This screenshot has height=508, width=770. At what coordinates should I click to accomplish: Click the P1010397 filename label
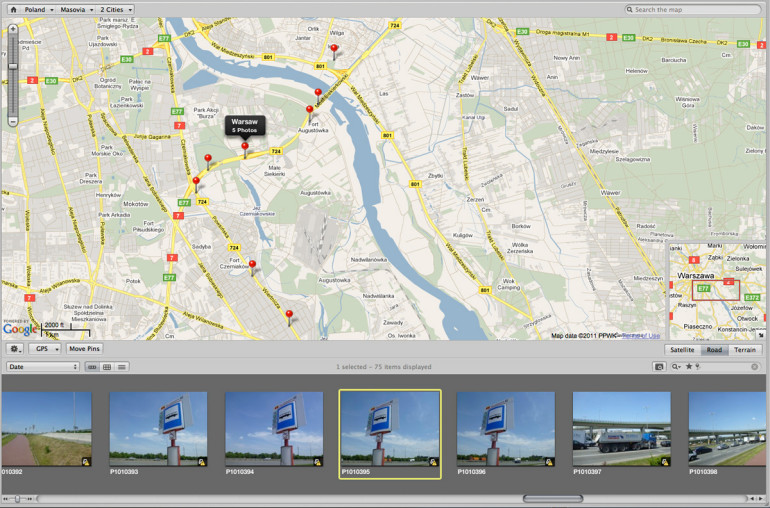[x=587, y=472]
